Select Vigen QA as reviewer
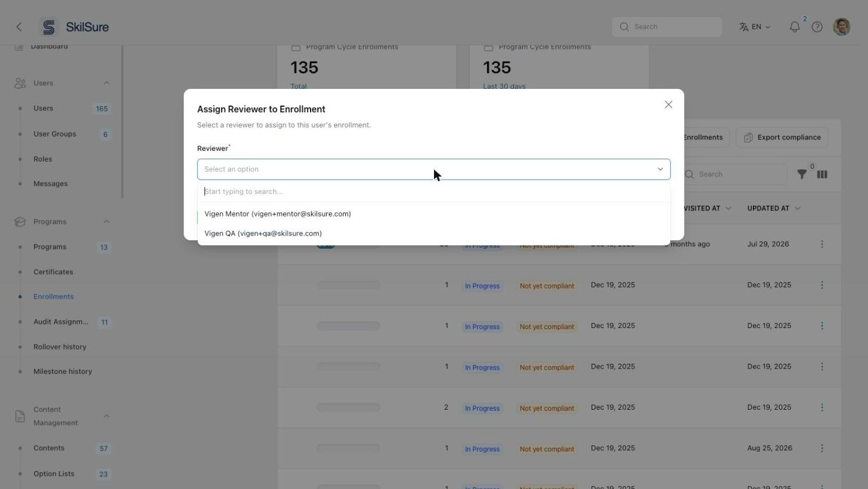The width and height of the screenshot is (868, 489). click(x=433, y=233)
